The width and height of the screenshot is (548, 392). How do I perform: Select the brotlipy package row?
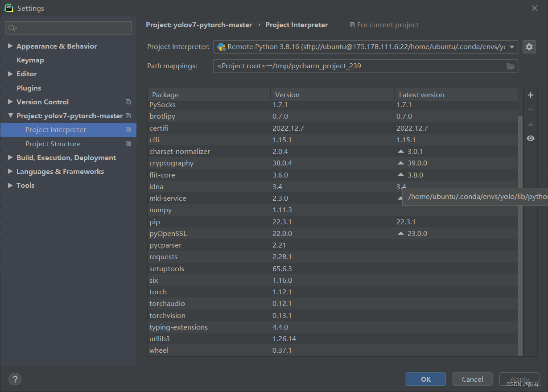coord(333,116)
